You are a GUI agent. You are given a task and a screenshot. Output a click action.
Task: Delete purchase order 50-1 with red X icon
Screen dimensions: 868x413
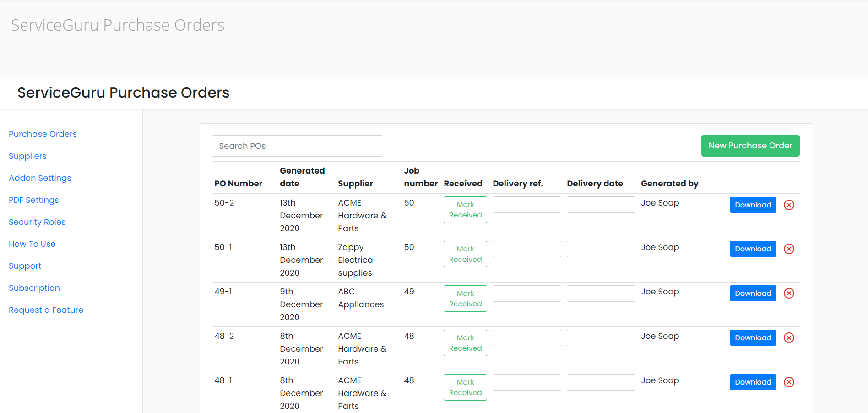click(x=789, y=249)
